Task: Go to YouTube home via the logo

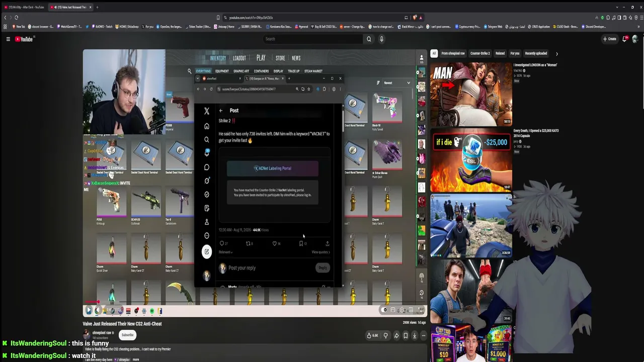Action: (24, 39)
